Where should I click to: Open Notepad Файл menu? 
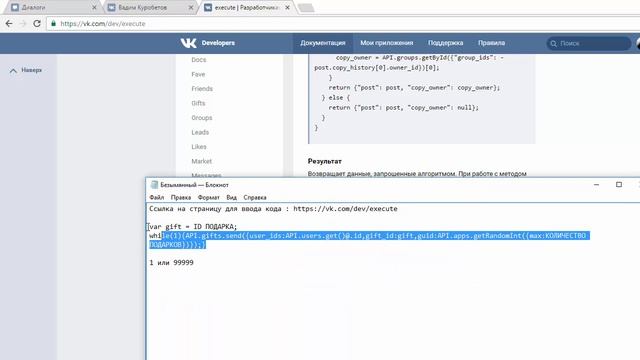click(157, 198)
